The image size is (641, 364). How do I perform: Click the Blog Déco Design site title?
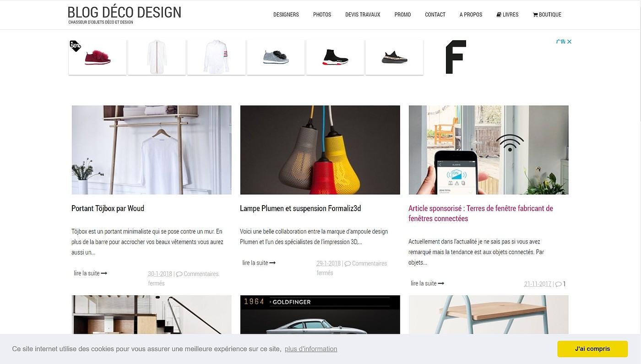click(124, 12)
